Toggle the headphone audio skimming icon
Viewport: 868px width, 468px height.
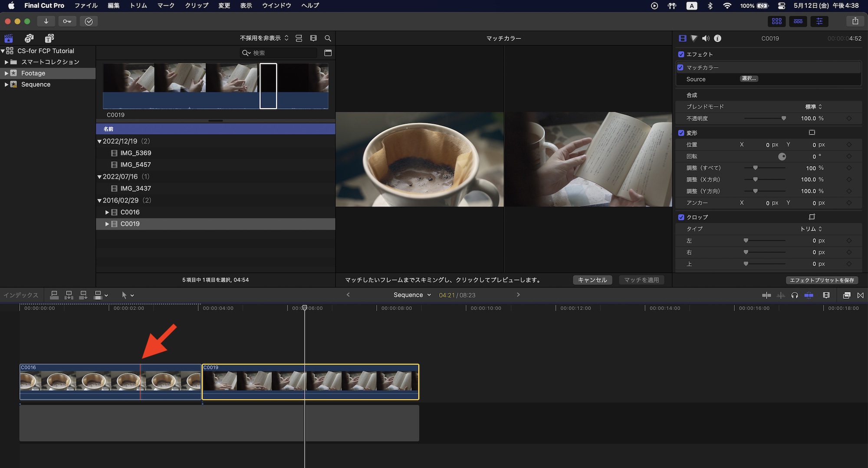[x=795, y=295]
